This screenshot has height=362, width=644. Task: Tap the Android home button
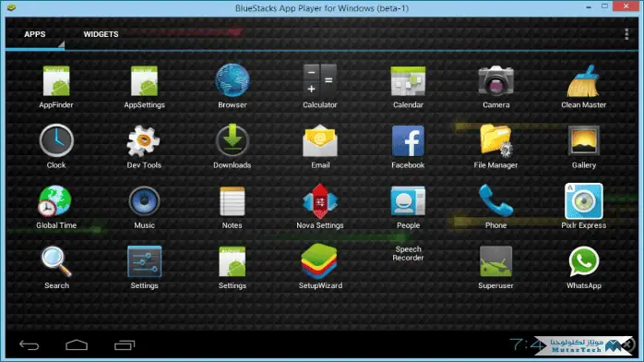77,345
